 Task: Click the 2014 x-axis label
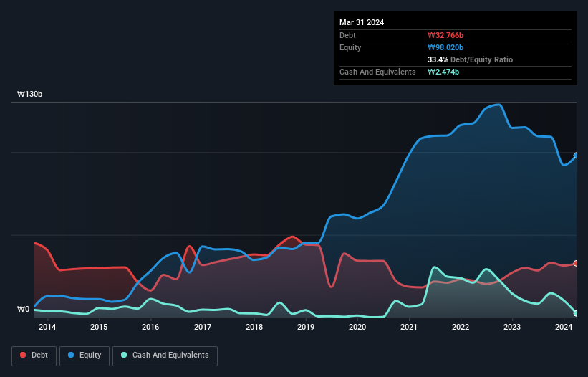tap(47, 327)
